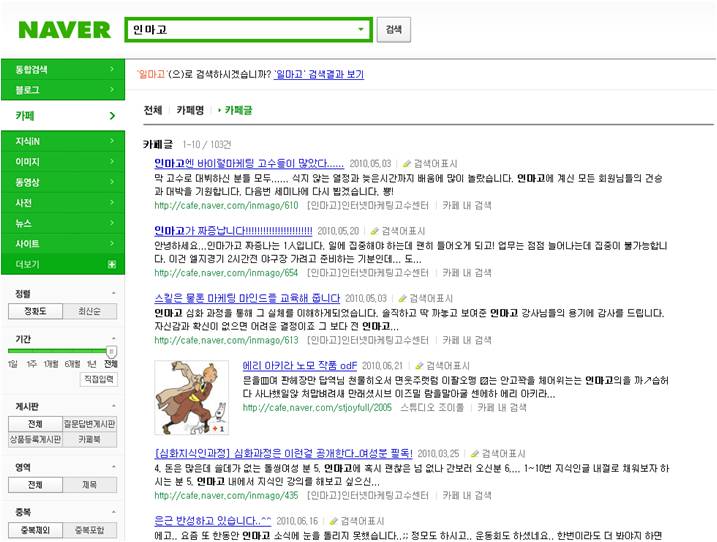Open URL cafe.naver.com/inmago/654
Viewport: 717px width, 542px height.
point(226,273)
